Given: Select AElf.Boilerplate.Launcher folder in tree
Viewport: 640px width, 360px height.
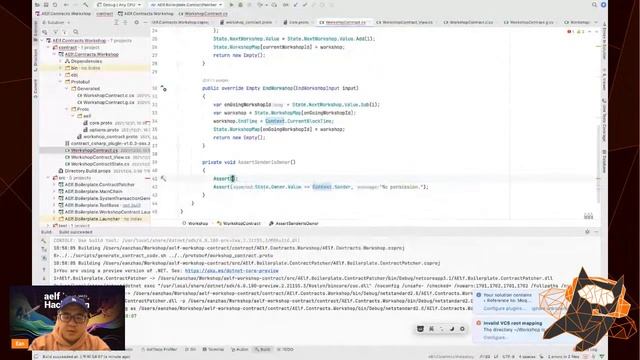Looking at the screenshot, I should [x=92, y=219].
